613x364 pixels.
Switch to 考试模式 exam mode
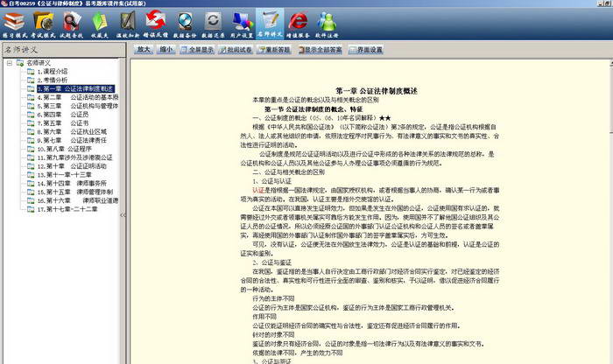tap(44, 24)
